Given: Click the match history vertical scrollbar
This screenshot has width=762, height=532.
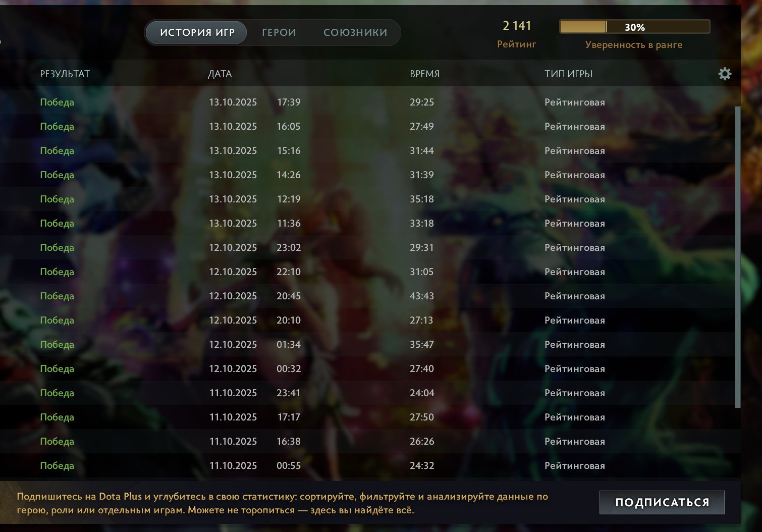Looking at the screenshot, I should tap(738, 256).
